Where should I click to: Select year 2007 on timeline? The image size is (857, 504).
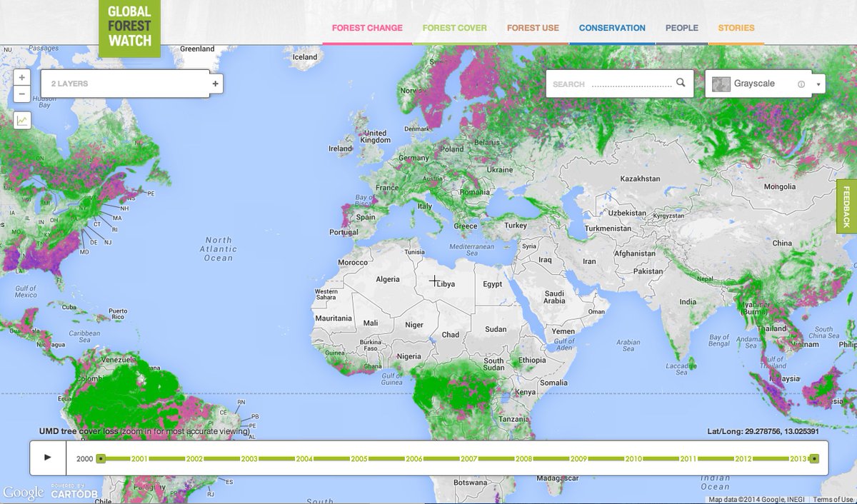click(x=469, y=458)
